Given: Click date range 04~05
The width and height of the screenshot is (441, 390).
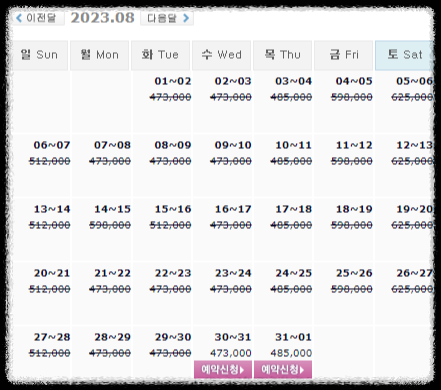Looking at the screenshot, I should tap(354, 81).
